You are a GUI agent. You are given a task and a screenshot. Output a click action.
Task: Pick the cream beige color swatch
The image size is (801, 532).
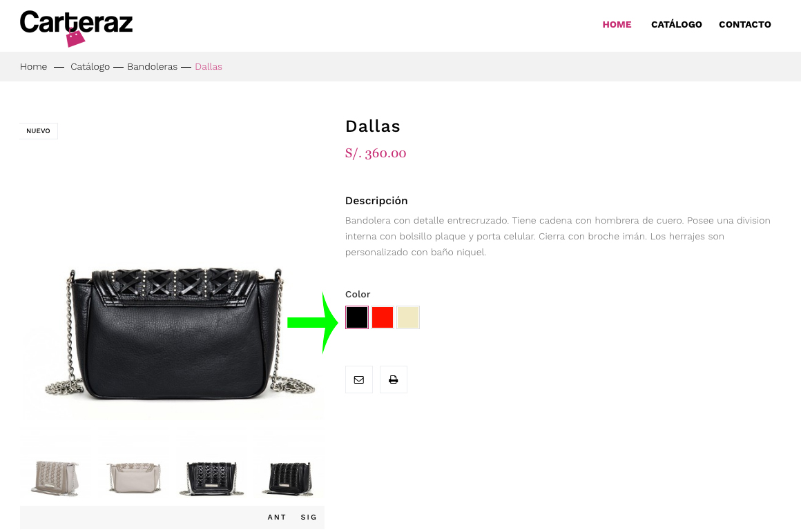[407, 317]
